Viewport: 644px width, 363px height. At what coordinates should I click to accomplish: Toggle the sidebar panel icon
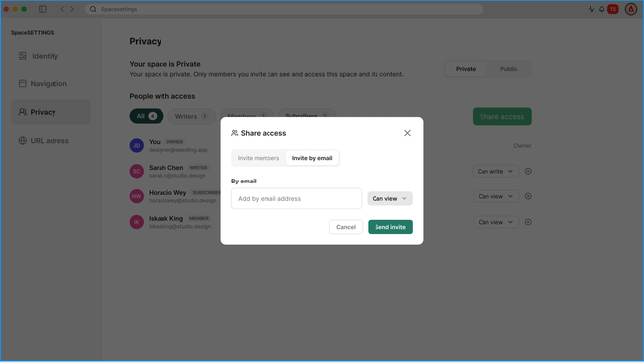pos(43,9)
